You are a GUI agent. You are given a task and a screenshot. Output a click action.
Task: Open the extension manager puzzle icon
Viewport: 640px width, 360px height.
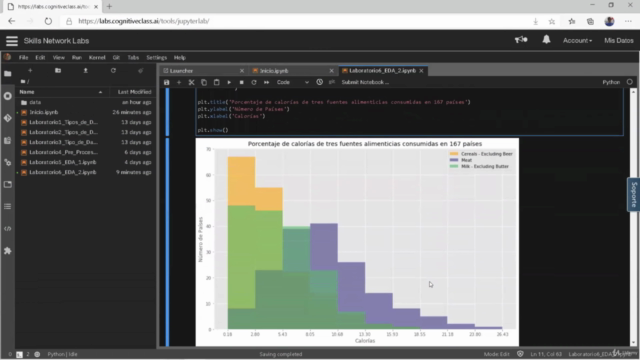[8, 251]
